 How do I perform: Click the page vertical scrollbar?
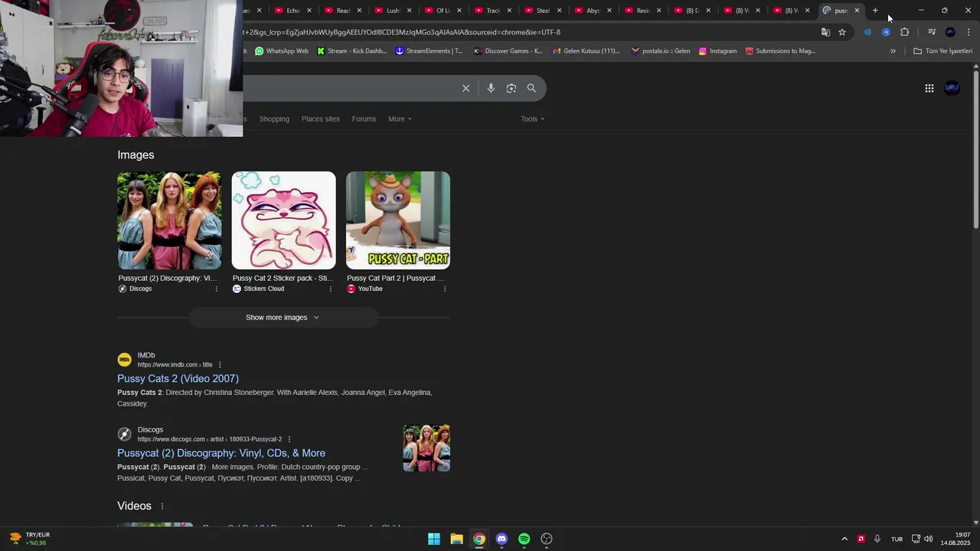975,149
